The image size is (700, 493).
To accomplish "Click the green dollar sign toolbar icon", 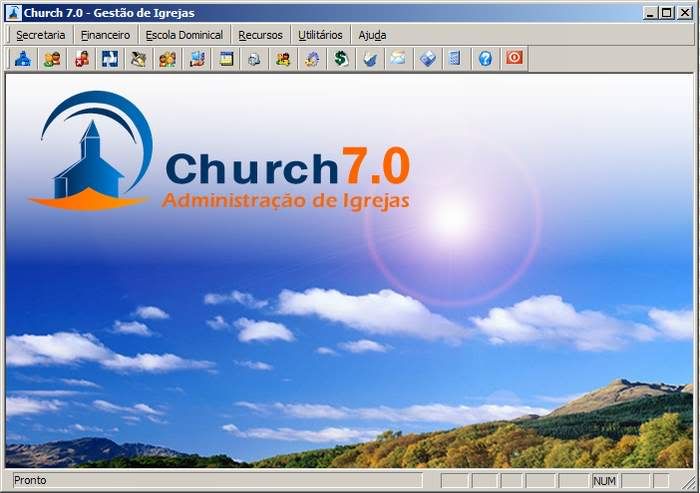I will coord(341,59).
